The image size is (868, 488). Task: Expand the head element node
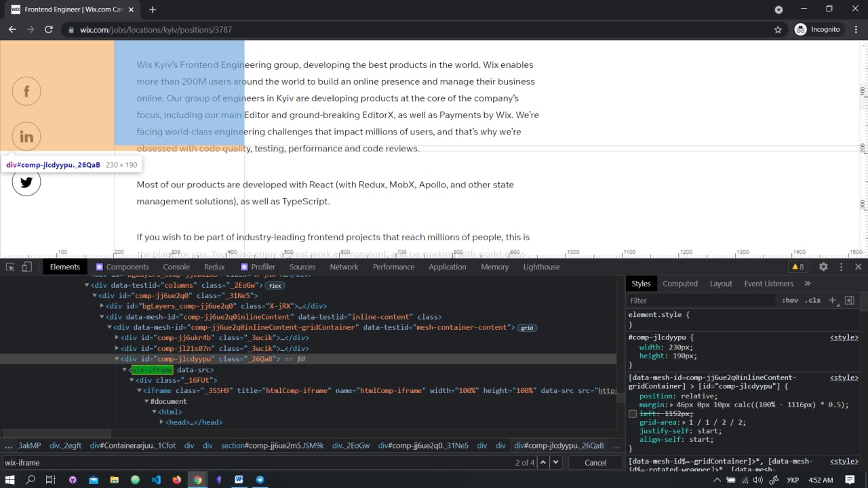pos(161,422)
